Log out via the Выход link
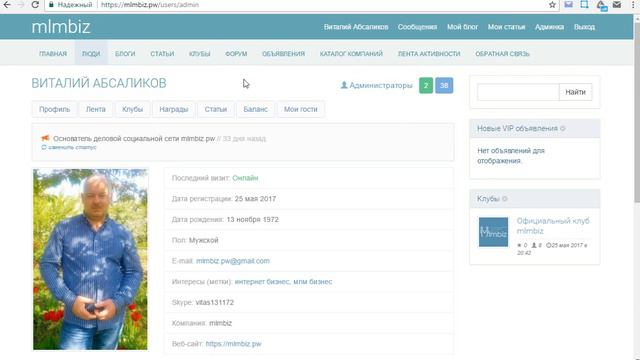 (584, 27)
